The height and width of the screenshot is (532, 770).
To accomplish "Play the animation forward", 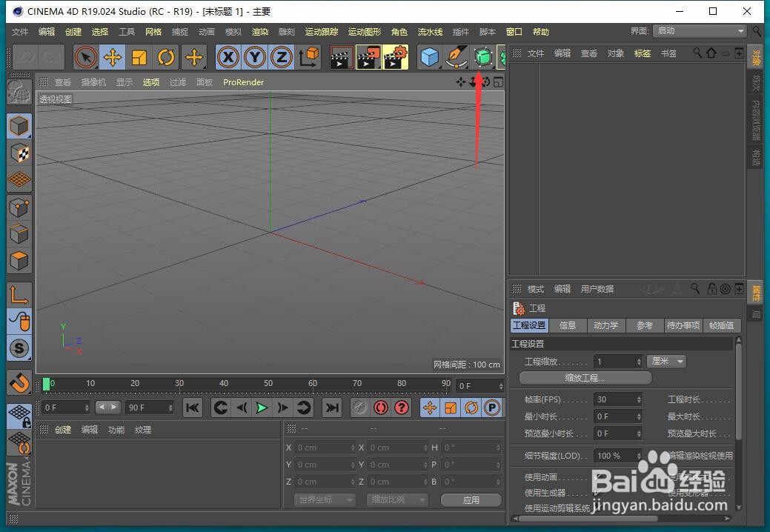I will point(262,408).
